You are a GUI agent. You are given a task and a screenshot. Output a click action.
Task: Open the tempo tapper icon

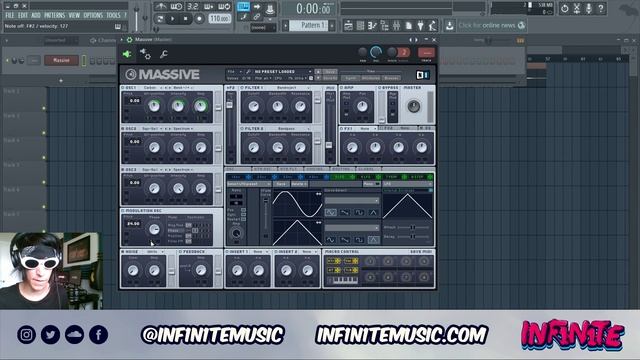coord(432,26)
